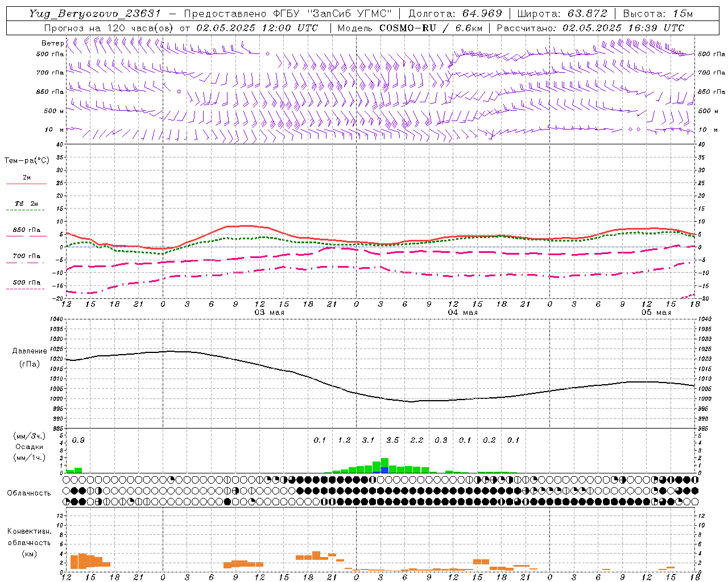Click the 0.2 precipitation value
The height and width of the screenshot is (582, 728).
tap(489, 440)
